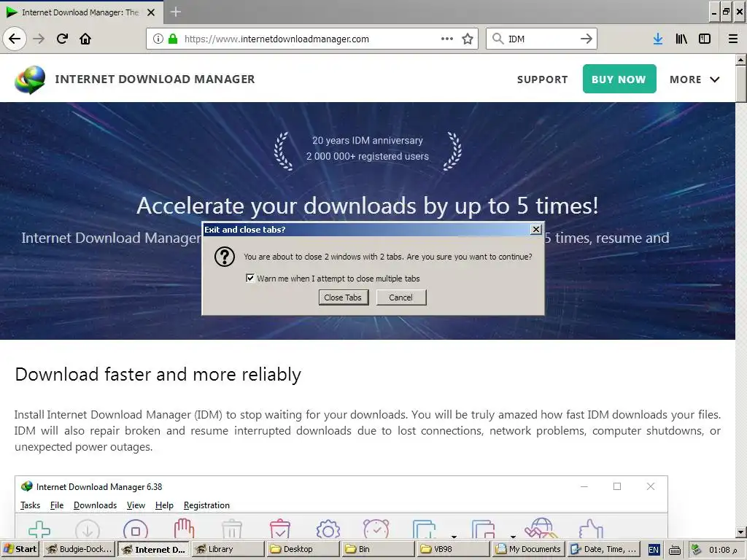Click the network tray icon

tap(696, 550)
